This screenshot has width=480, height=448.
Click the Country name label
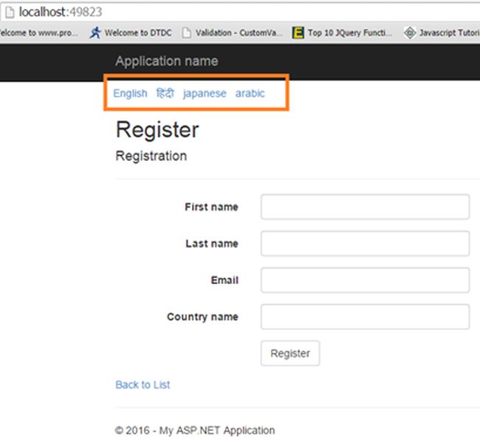[x=202, y=317]
